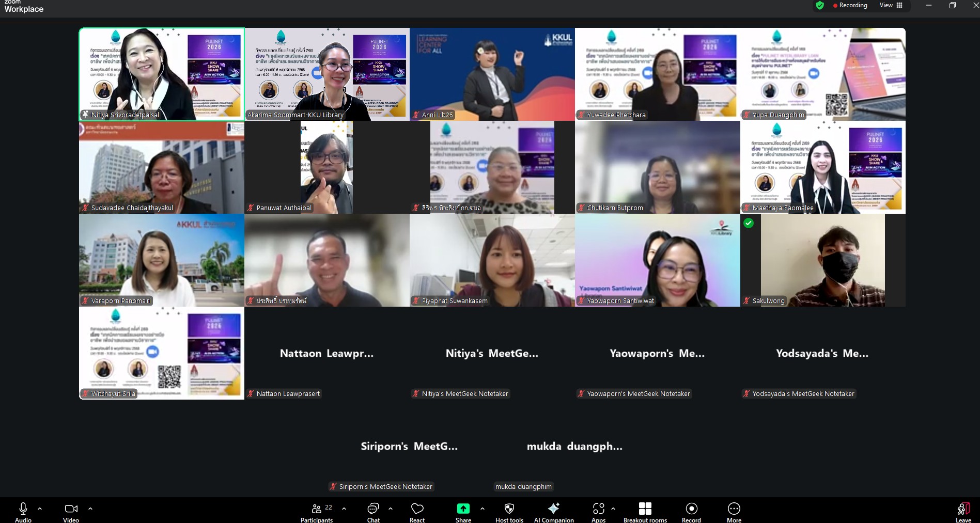Toggle the Video camera on or off
This screenshot has height=523, width=980.
pos(71,511)
